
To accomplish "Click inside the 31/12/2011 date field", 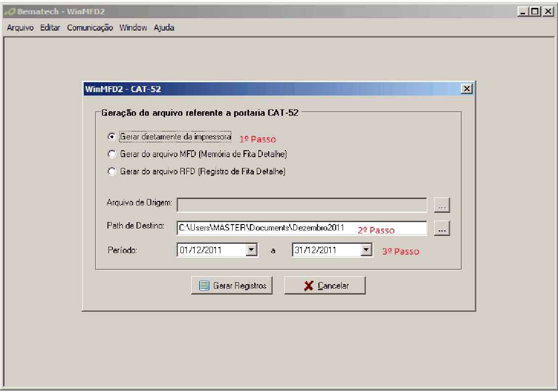I will pyautogui.click(x=325, y=250).
